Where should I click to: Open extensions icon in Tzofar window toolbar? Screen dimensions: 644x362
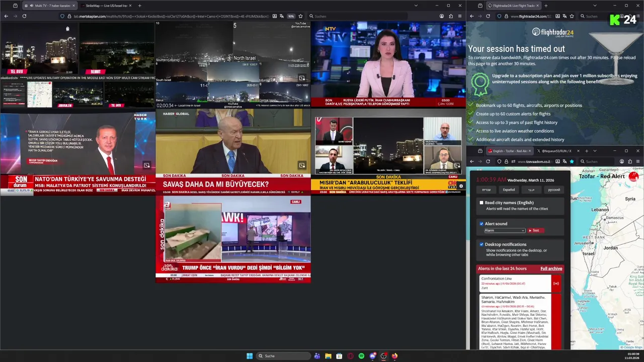630,161
